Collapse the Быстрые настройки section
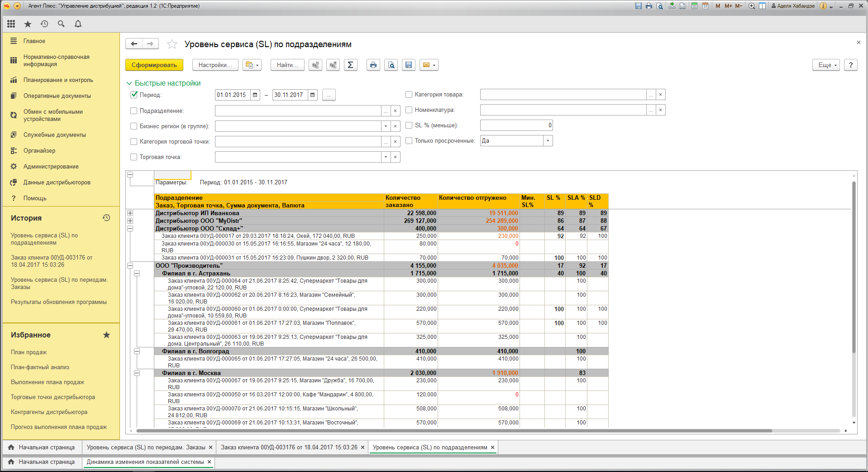The height and width of the screenshot is (472, 868). tap(129, 83)
